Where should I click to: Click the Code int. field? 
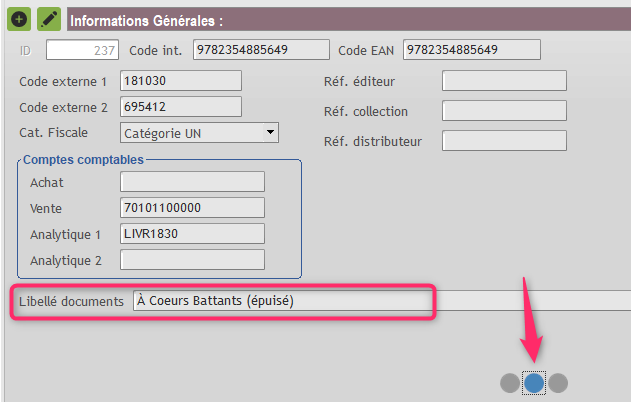point(261,49)
